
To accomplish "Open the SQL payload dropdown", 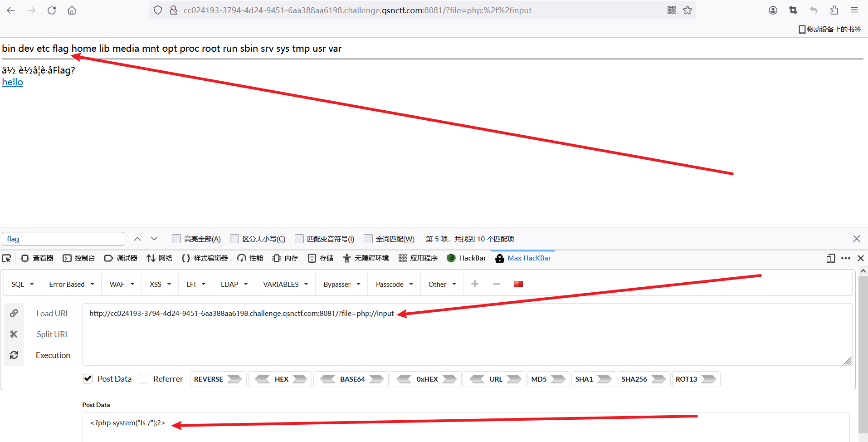I will [x=21, y=284].
